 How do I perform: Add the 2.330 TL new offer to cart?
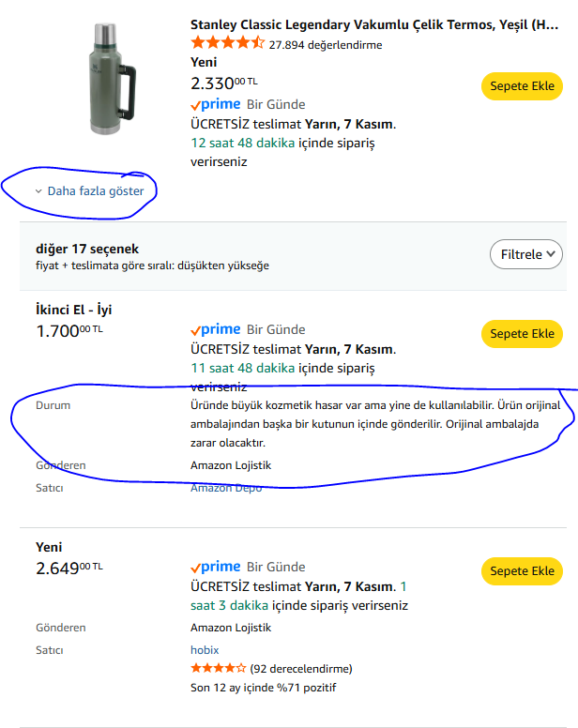point(522,85)
